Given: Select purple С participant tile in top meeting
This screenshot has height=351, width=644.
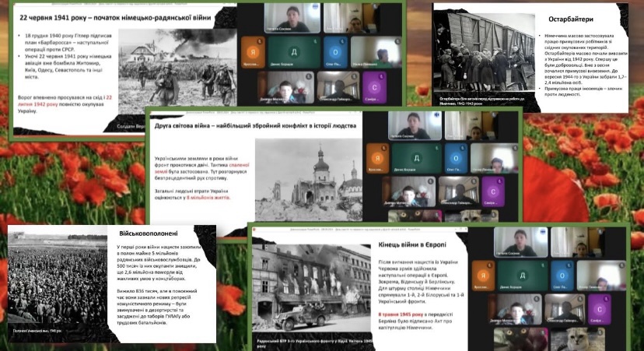Looking at the screenshot, I should (374, 87).
